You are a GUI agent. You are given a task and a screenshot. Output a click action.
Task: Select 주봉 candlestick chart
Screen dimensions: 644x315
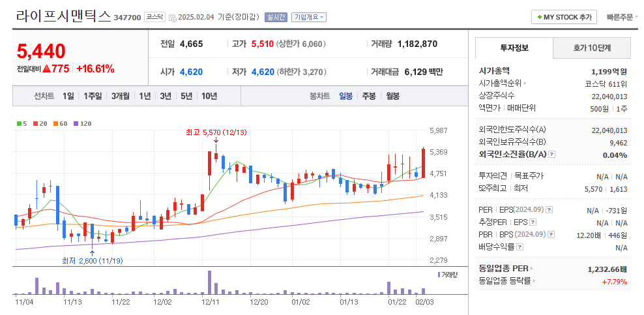click(368, 97)
